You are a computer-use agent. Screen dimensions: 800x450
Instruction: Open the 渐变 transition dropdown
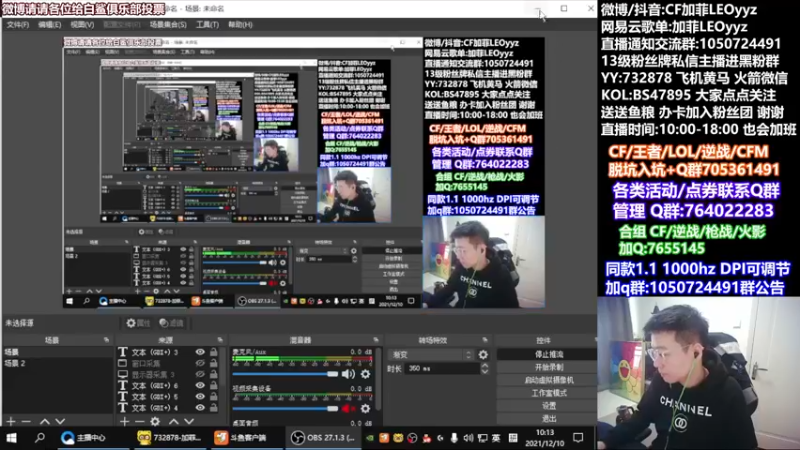point(432,355)
